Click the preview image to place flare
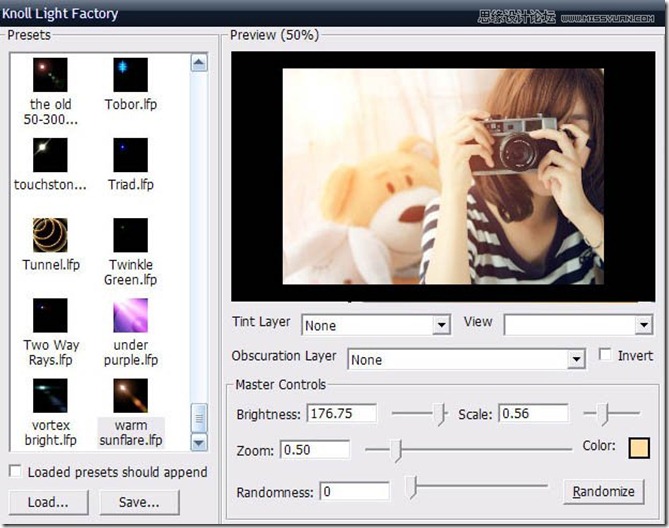Image resolution: width=669 pixels, height=528 pixels. click(443, 176)
